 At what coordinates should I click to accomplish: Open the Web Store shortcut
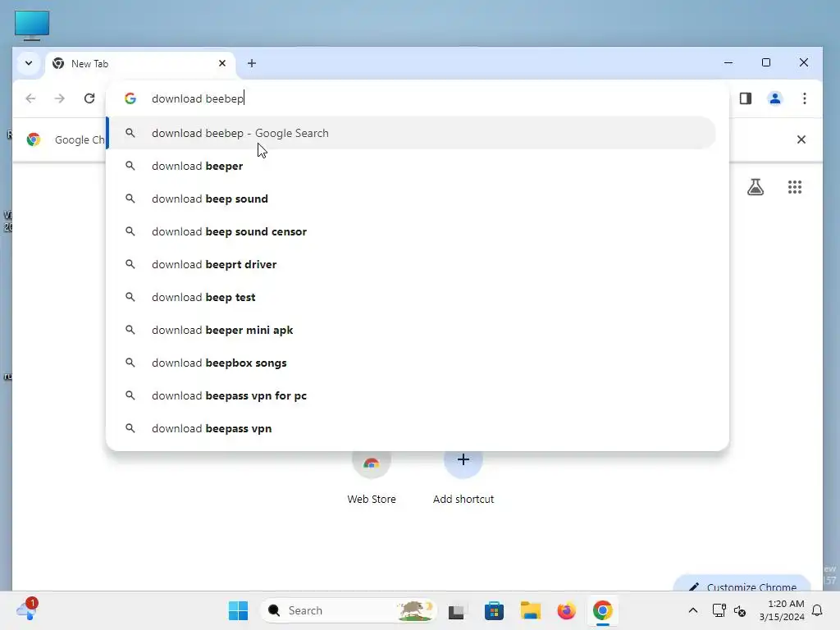coord(372,477)
